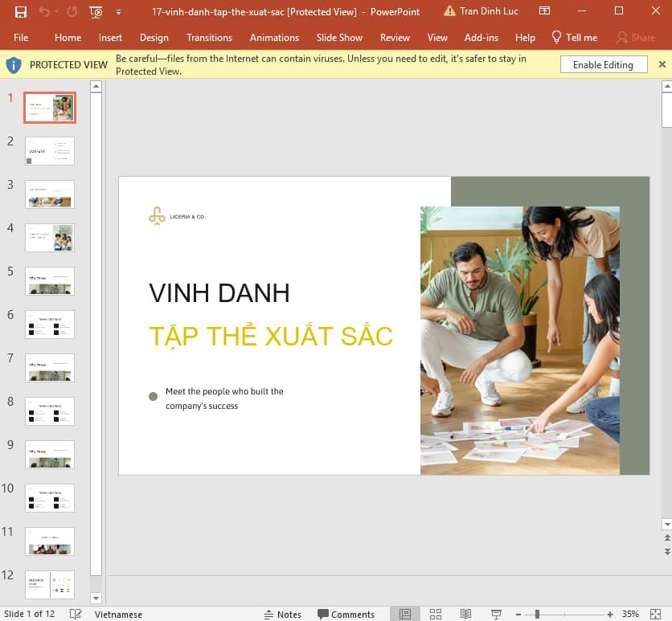
Task: Click the Enable Editing button
Action: point(604,64)
